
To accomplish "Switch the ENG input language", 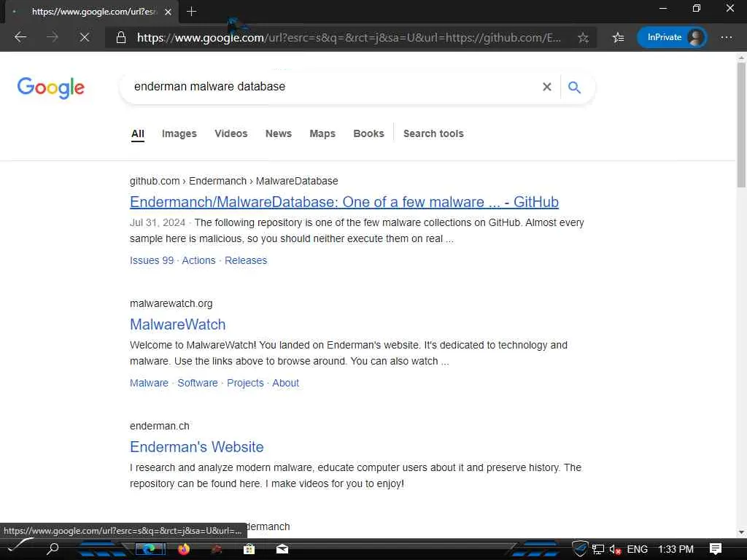I will pos(638,549).
